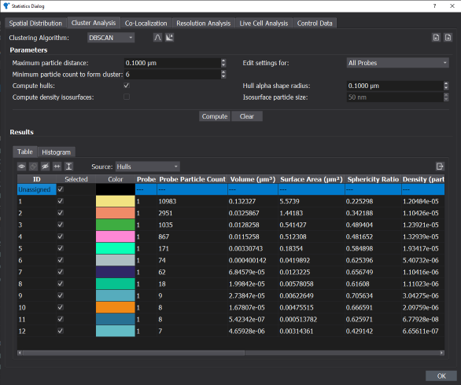Uncheck Selected box for cluster 10
The image size is (461, 385).
coord(60,307)
